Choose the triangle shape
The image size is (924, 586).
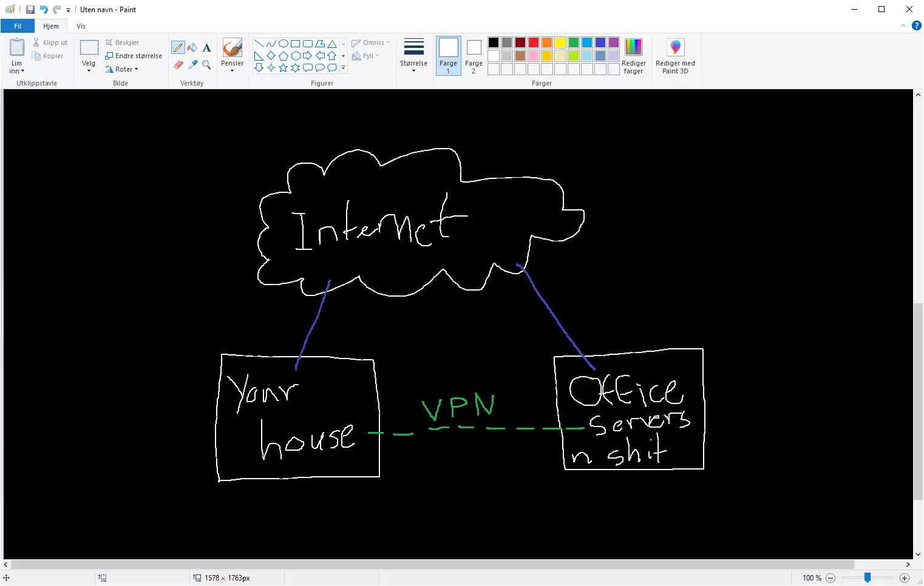332,44
